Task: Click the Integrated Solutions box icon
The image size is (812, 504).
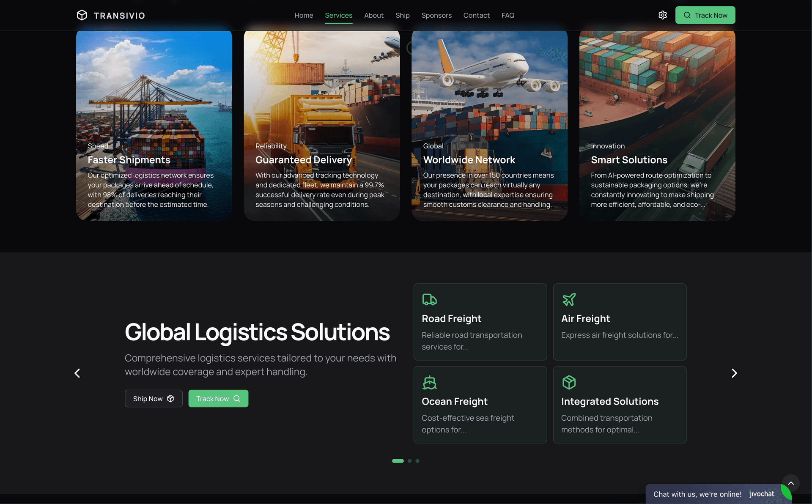Action: click(x=569, y=382)
